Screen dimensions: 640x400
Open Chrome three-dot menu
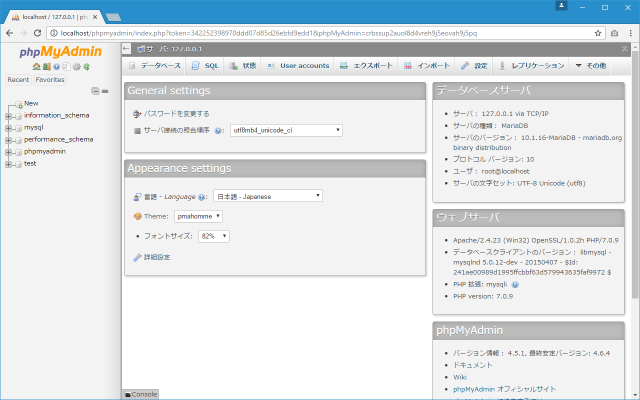(631, 33)
